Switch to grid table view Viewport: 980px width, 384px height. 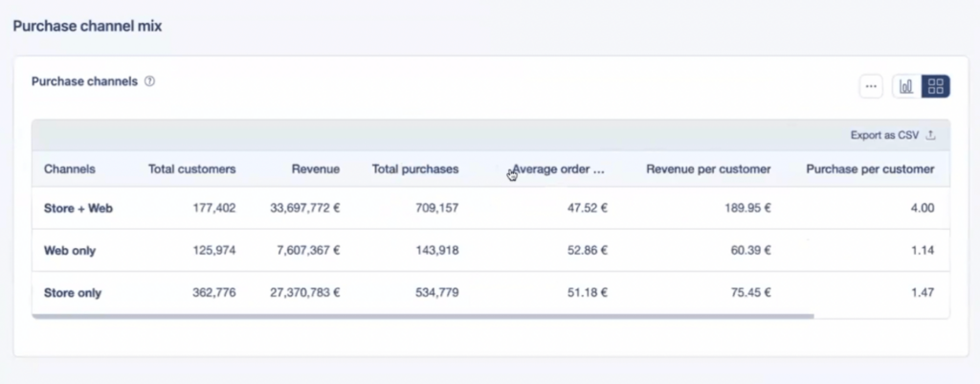click(x=936, y=86)
